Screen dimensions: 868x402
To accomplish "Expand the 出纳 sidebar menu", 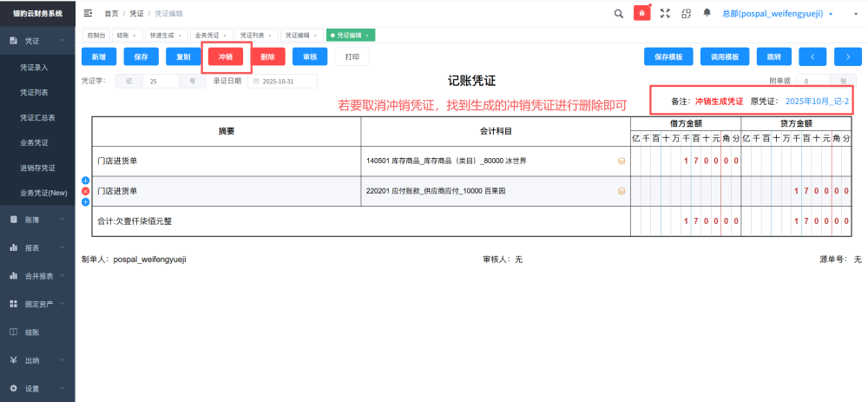I will point(62,360).
